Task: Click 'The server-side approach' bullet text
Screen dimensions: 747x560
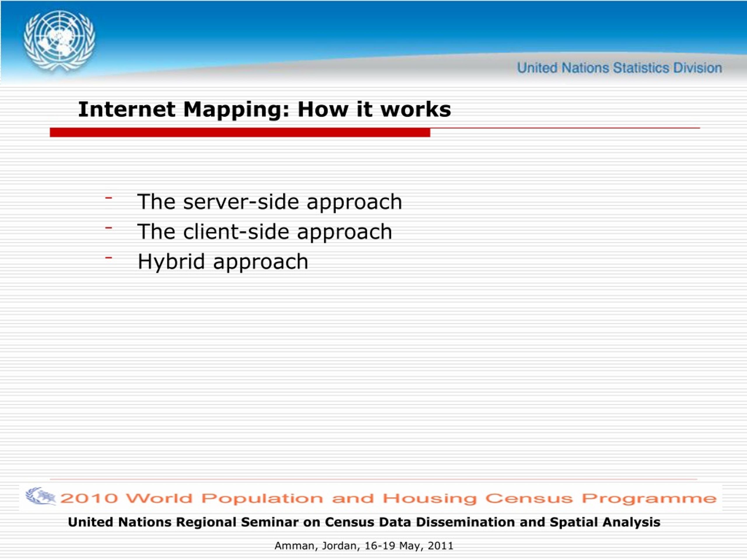Action: (270, 202)
